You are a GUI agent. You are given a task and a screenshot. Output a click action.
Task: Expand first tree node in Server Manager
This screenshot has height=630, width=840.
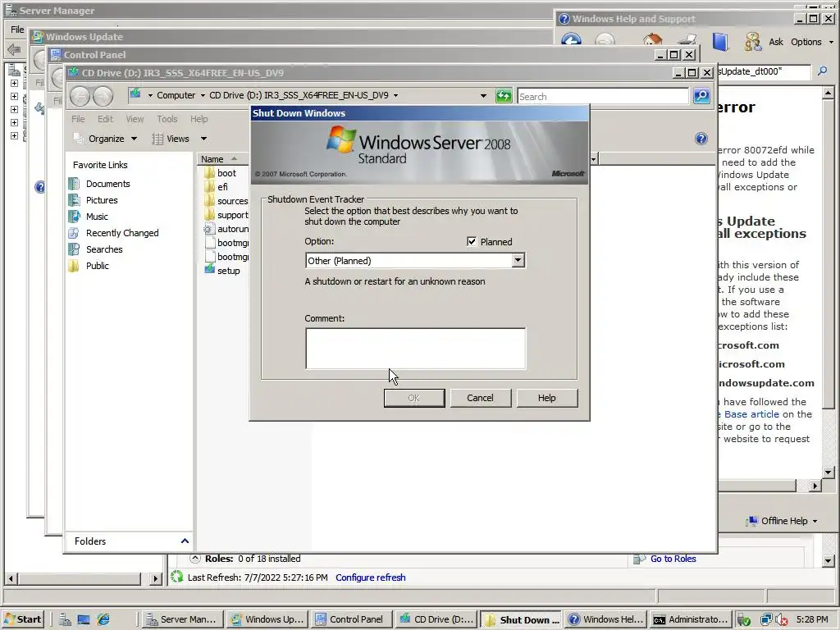click(15, 84)
